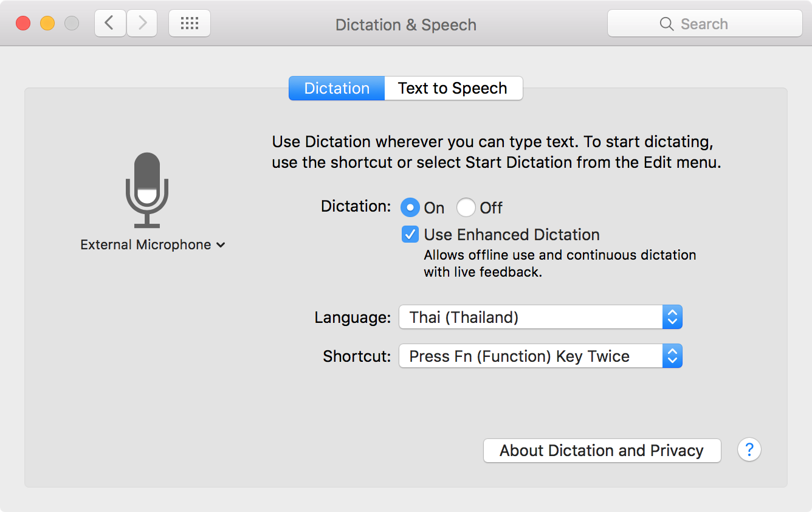Click the blue Shortcut stepper arrows
Viewport: 812px width, 512px height.
(672, 356)
